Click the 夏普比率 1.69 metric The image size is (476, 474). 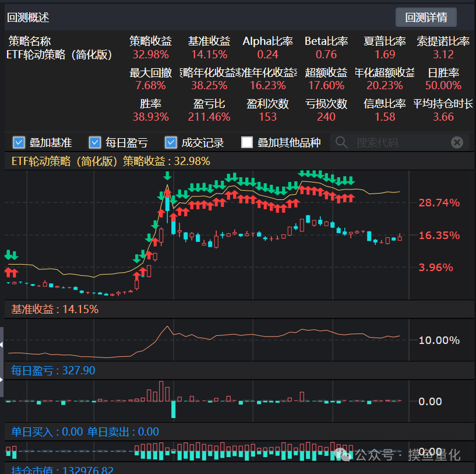pos(385,54)
